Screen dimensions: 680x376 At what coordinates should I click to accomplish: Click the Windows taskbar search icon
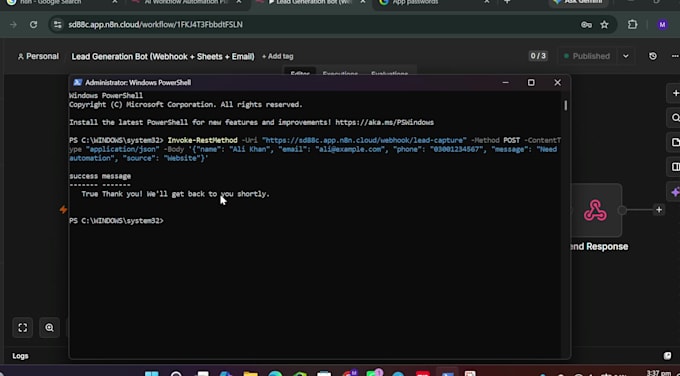tap(176, 373)
